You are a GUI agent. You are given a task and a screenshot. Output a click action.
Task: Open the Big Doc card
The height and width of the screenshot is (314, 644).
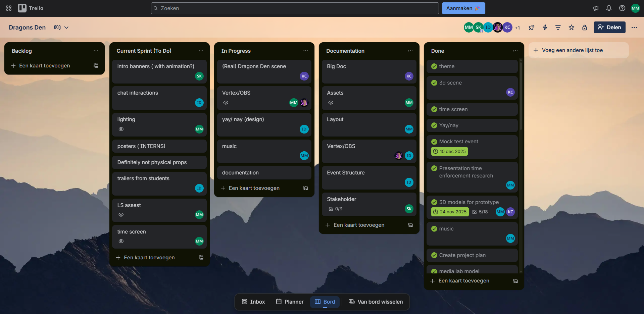coord(369,71)
